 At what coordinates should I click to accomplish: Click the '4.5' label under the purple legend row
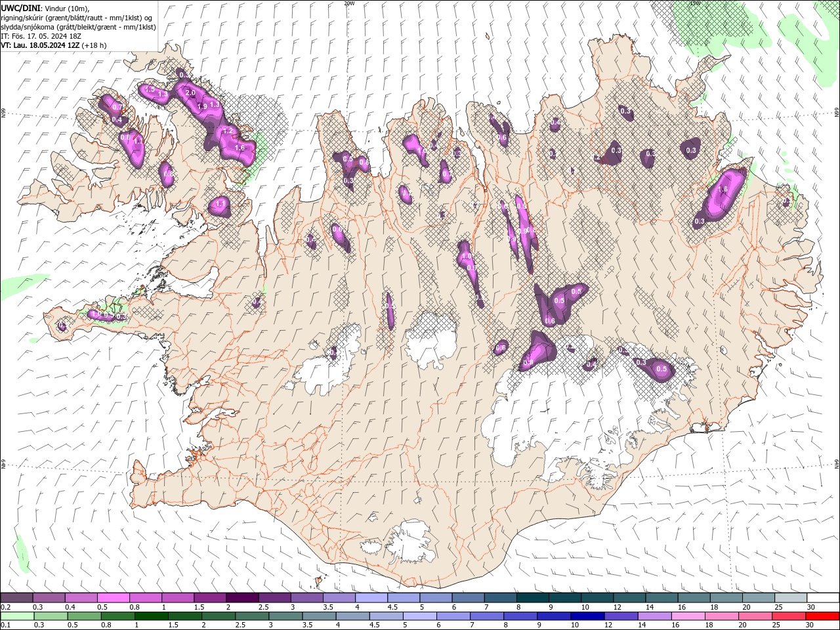[x=392, y=607]
